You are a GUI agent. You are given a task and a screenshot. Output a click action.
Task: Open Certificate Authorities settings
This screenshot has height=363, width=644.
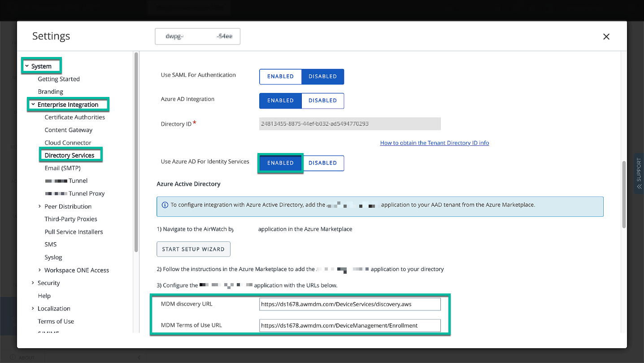74,118
